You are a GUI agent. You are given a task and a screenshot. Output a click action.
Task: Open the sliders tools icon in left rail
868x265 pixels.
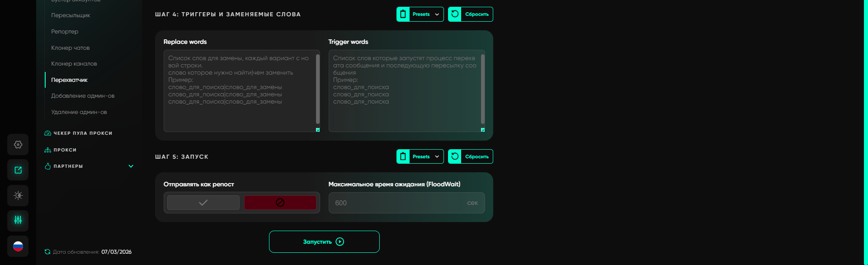click(18, 221)
